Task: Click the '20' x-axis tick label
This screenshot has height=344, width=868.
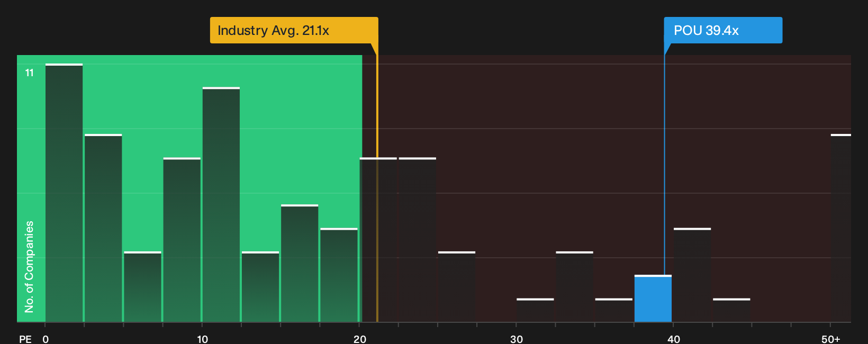Action: [360, 339]
